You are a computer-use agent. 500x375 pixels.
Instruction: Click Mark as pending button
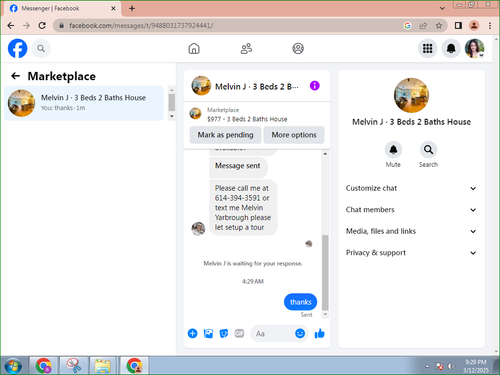click(x=225, y=135)
